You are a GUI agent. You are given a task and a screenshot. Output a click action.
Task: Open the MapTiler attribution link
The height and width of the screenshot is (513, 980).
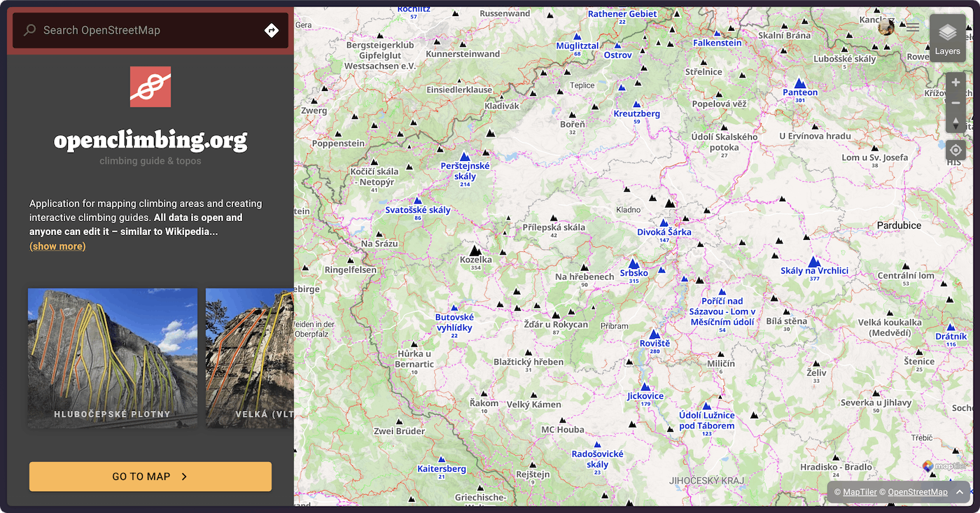860,492
